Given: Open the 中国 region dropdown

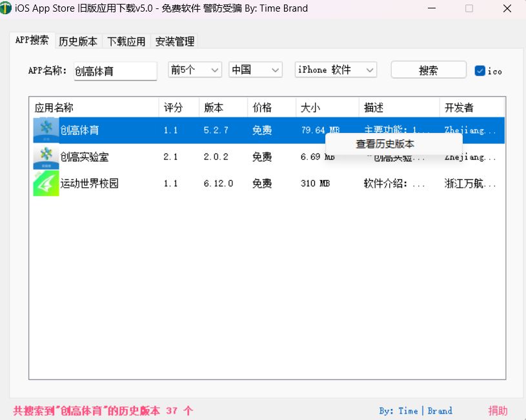Looking at the screenshot, I should pos(256,70).
